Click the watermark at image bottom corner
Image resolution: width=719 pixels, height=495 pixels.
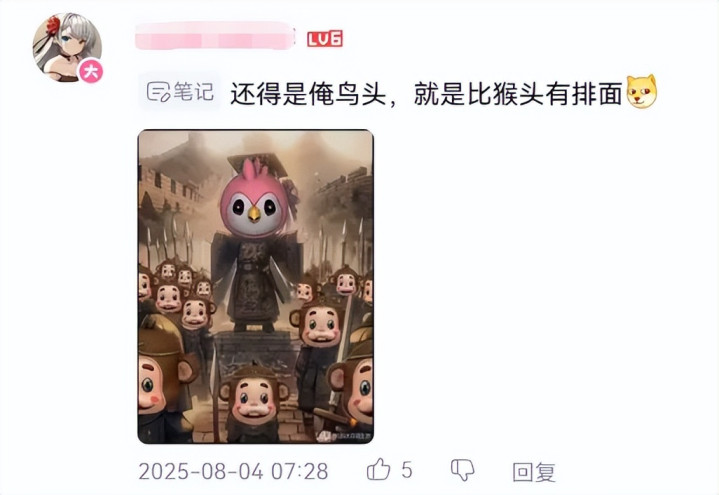point(345,436)
